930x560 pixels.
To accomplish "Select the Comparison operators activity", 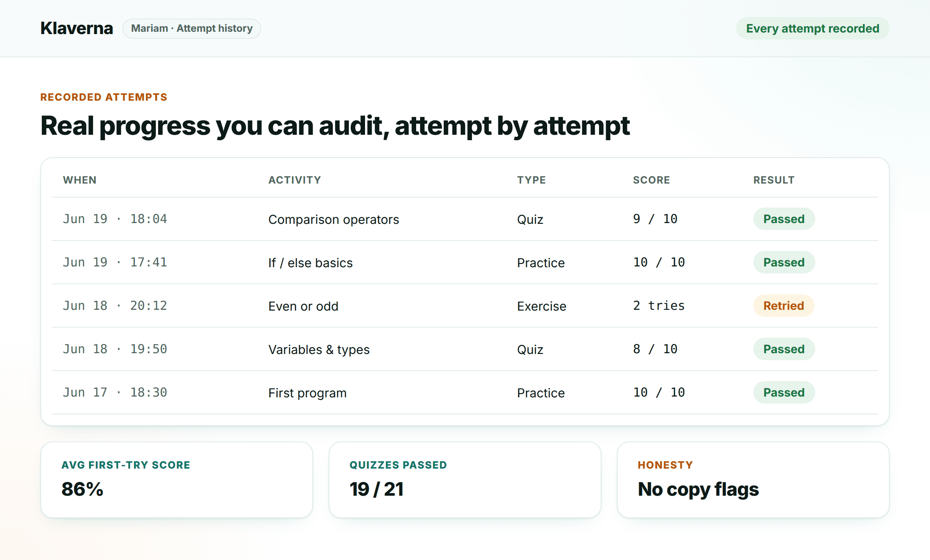I will coord(334,219).
